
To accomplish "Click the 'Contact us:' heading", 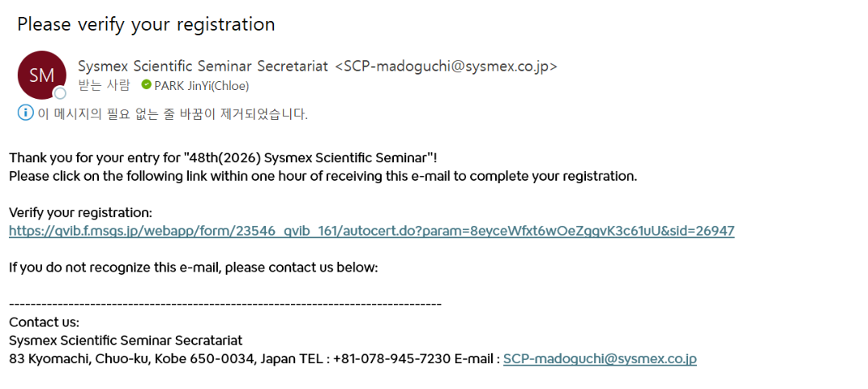I will click(44, 322).
